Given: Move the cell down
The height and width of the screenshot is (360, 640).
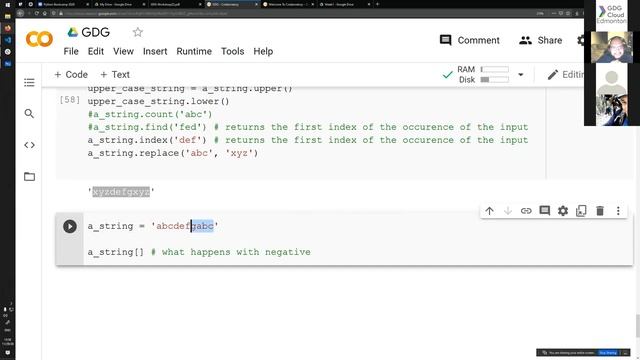Looking at the screenshot, I should click(508, 211).
